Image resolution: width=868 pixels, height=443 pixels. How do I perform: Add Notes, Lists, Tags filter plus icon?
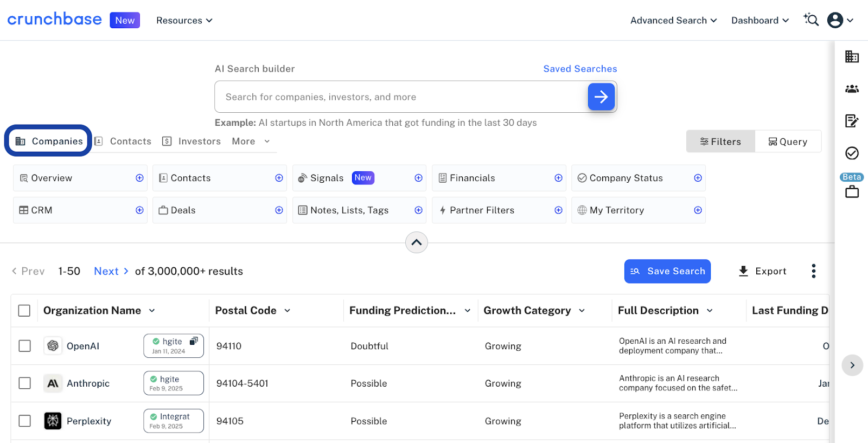point(418,210)
